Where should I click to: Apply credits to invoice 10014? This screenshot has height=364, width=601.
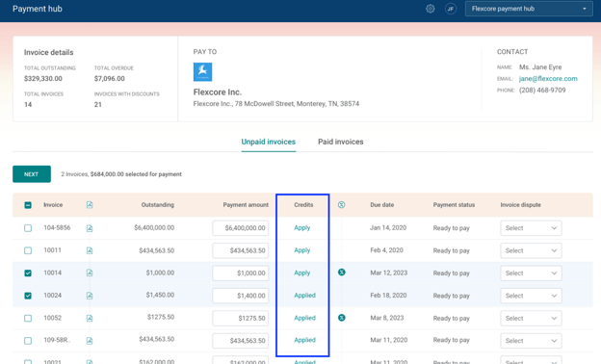[302, 273]
